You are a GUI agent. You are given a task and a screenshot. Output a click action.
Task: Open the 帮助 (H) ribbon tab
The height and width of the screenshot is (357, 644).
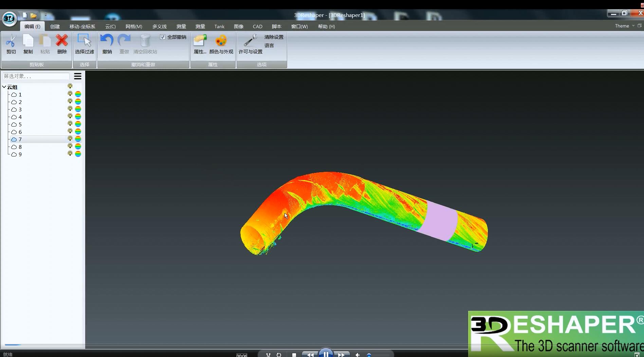(326, 26)
